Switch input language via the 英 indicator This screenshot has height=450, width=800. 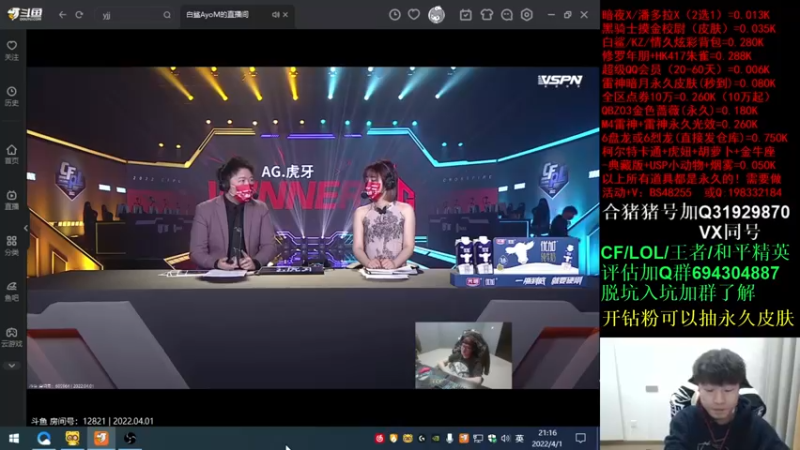point(519,438)
